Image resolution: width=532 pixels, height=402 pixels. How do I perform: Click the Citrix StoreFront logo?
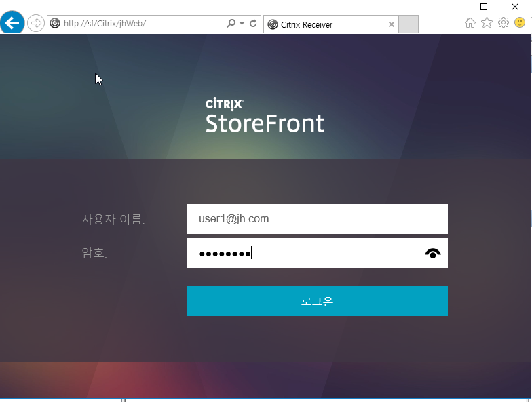coord(265,115)
